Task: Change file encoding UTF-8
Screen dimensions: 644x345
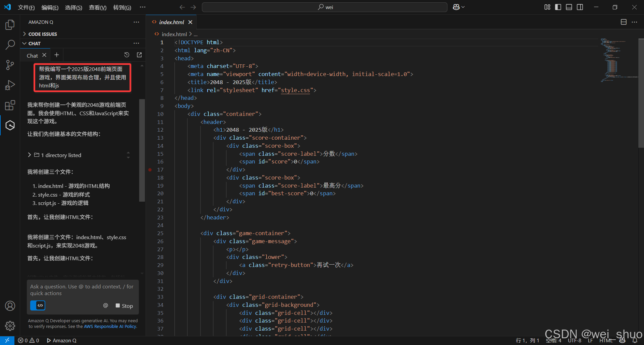Action: point(575,340)
